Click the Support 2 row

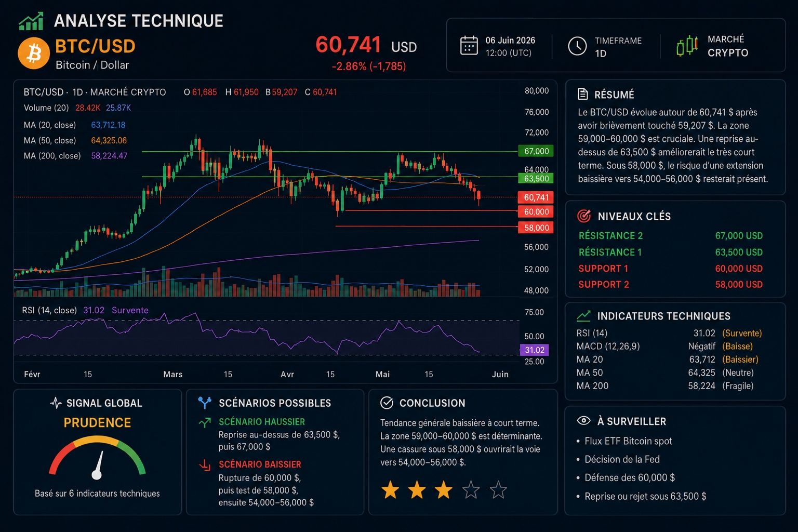(670, 284)
